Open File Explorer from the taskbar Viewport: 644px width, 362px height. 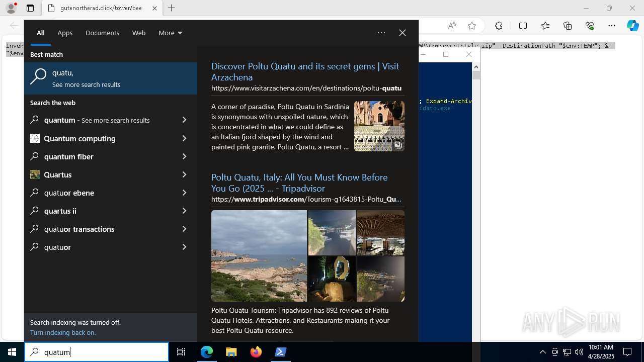pos(231,352)
